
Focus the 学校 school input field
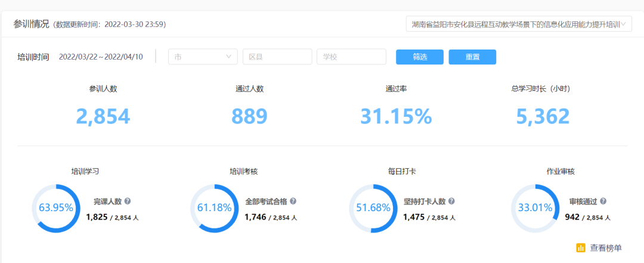click(x=351, y=57)
